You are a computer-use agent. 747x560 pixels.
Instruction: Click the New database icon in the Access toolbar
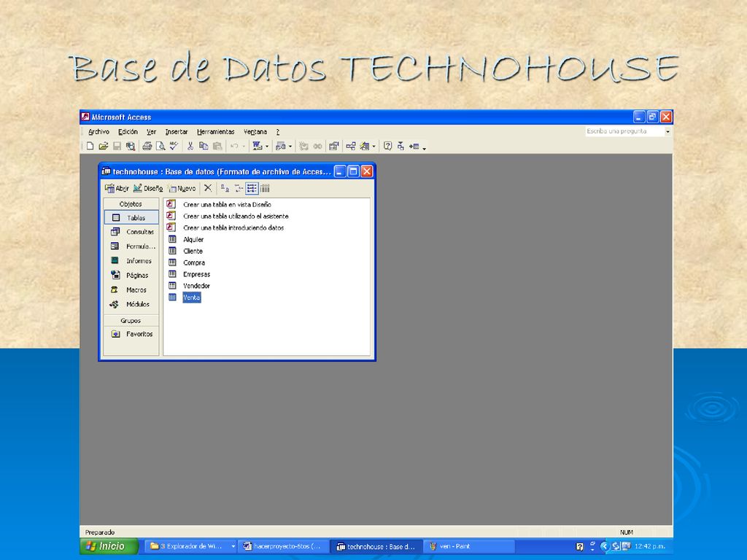90,146
